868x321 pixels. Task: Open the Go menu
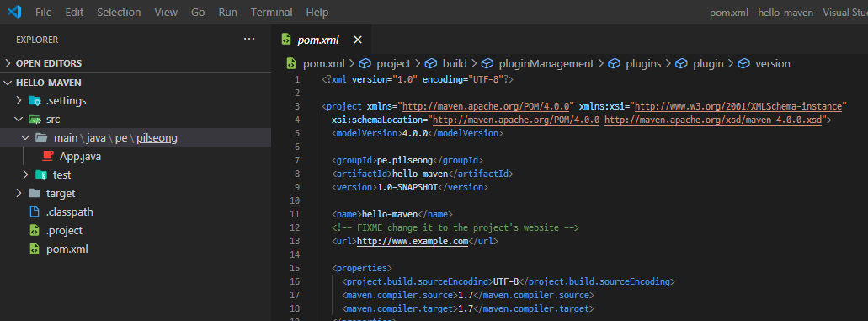[198, 12]
